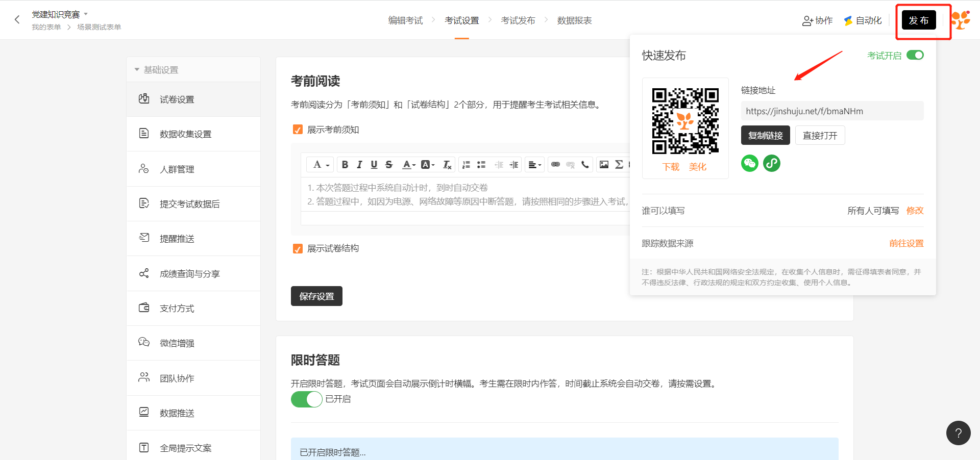Click the numbered list icon

coord(466,165)
